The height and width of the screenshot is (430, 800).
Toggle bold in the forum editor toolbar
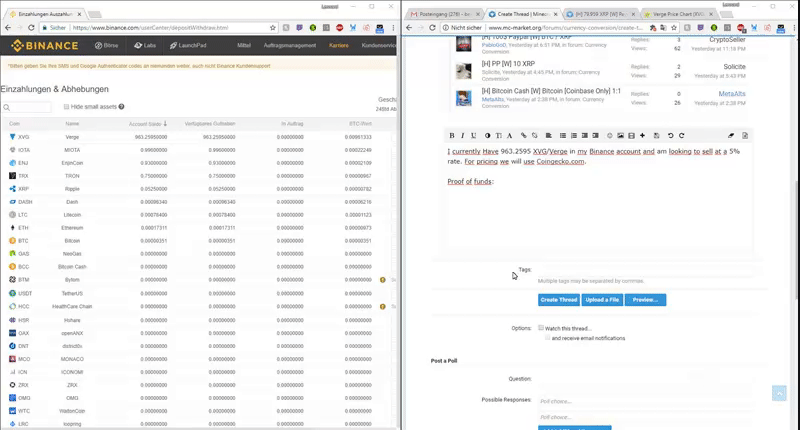pos(452,136)
